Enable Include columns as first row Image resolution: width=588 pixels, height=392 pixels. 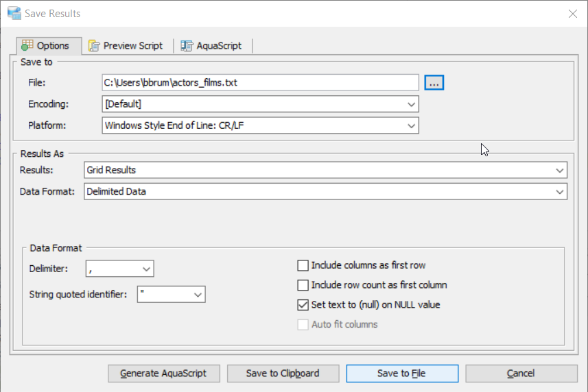[x=303, y=265]
